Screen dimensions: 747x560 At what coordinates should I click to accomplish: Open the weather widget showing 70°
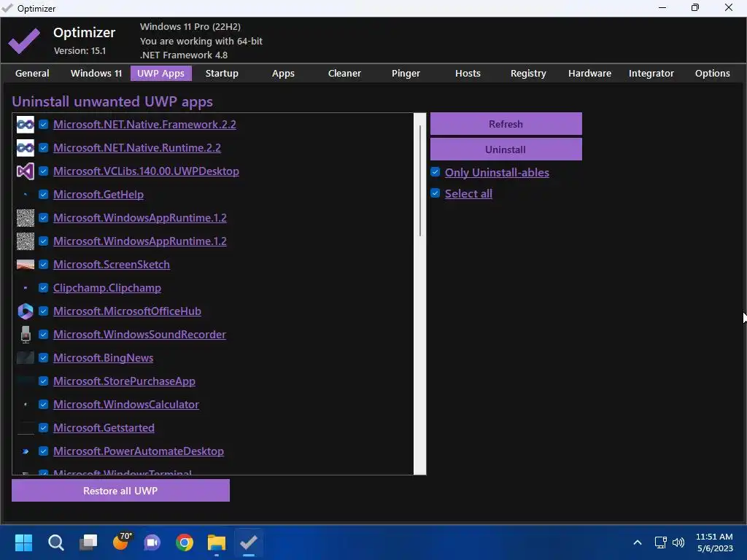(122, 542)
